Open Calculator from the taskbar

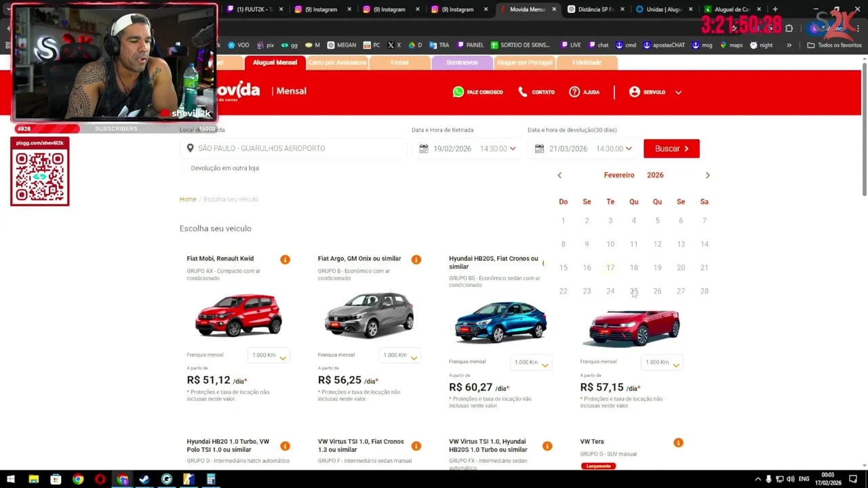point(211,479)
